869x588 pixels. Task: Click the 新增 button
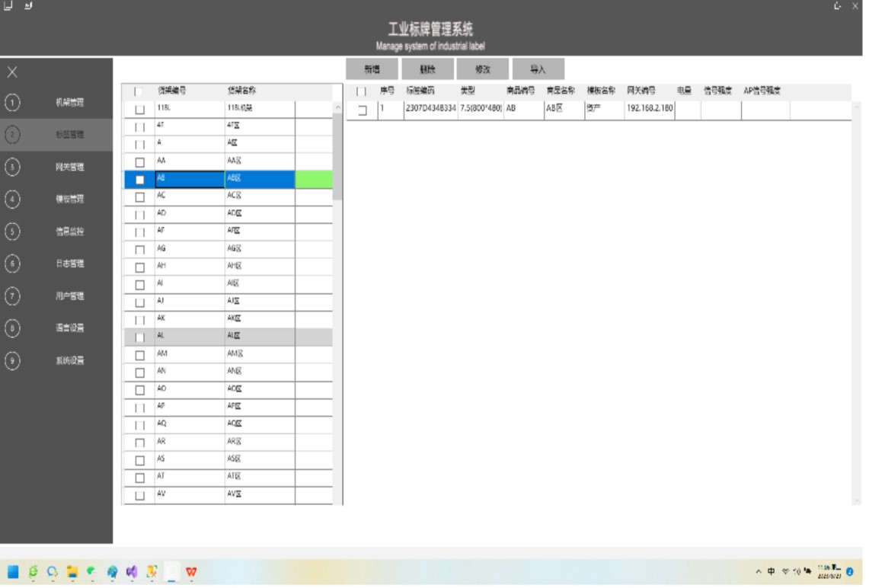pos(372,69)
